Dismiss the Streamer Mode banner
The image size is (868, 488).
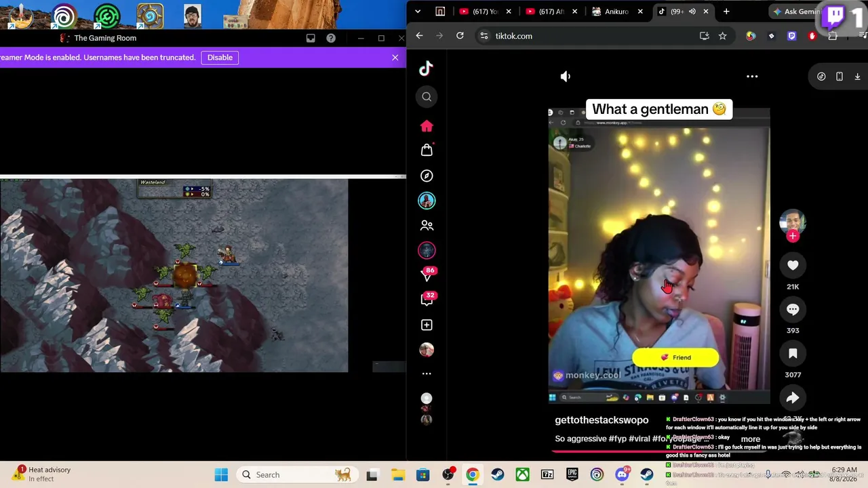(x=395, y=58)
